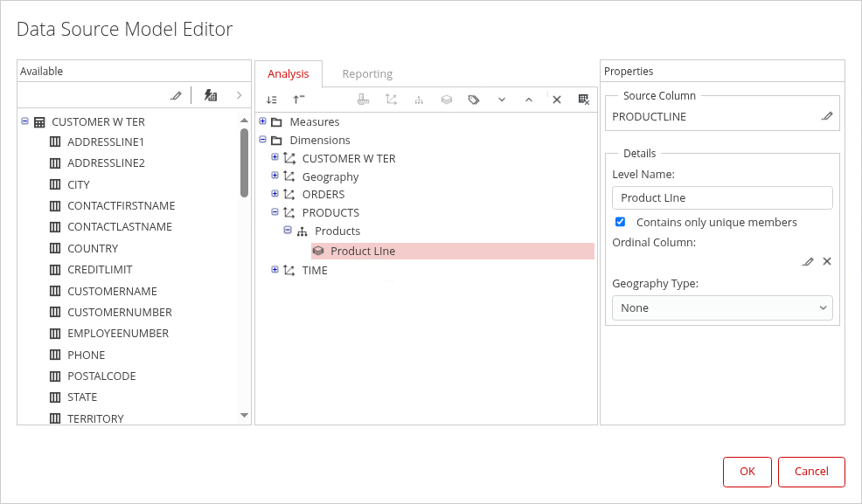The image size is (862, 504).
Task: Click the tag icon in Analysis toolbar
Action: tap(474, 100)
